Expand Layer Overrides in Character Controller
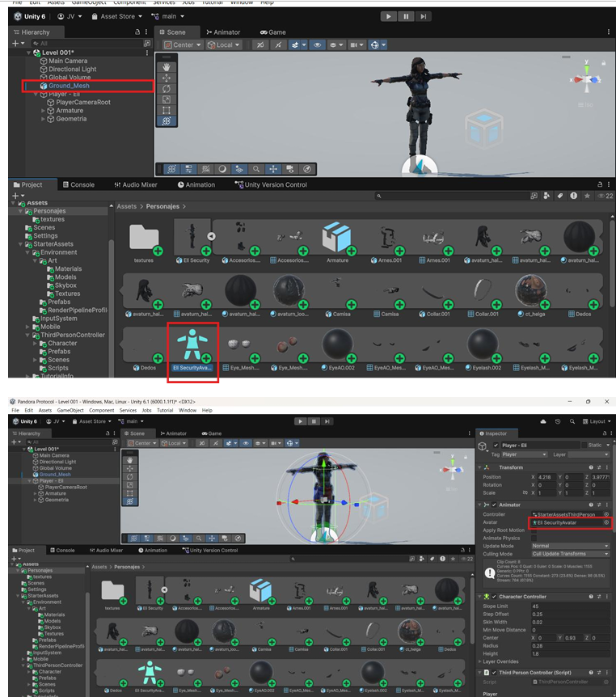This screenshot has height=697, width=616. click(x=480, y=662)
